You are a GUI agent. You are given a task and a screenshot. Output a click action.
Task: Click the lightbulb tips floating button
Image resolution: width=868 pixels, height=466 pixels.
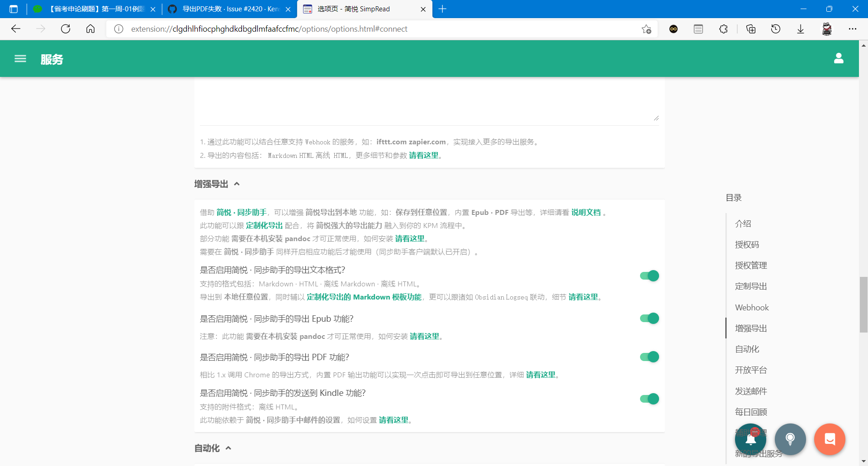790,439
